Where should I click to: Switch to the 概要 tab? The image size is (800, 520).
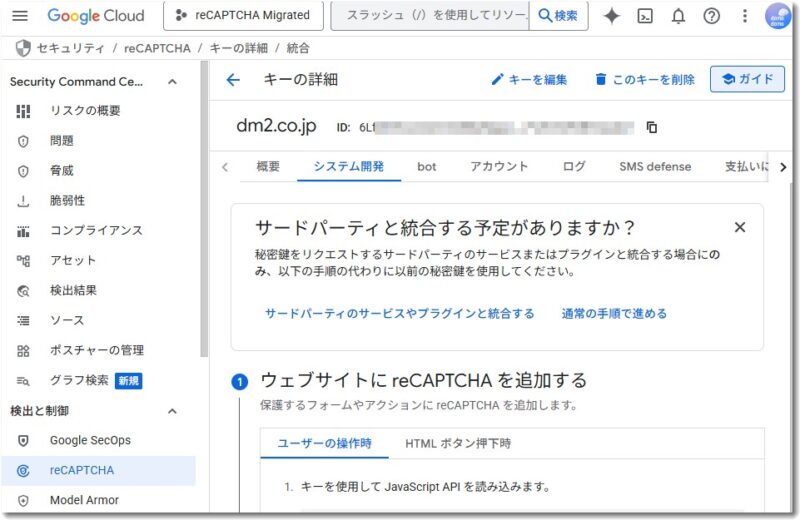point(268,167)
